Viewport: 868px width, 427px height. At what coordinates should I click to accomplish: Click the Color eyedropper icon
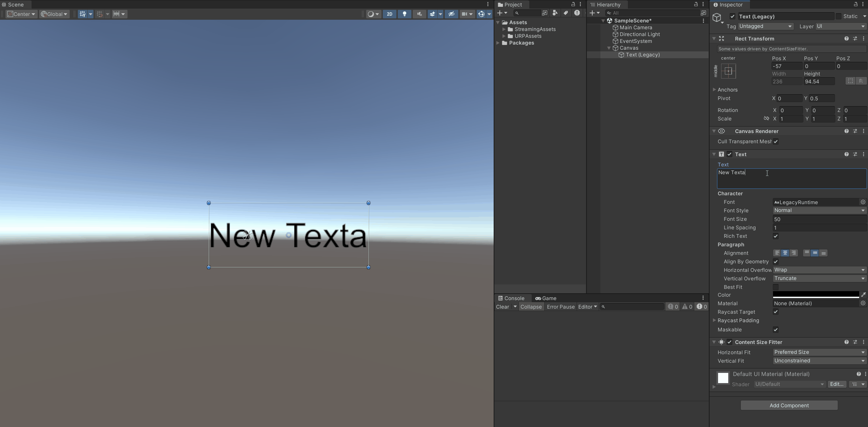coord(863,295)
